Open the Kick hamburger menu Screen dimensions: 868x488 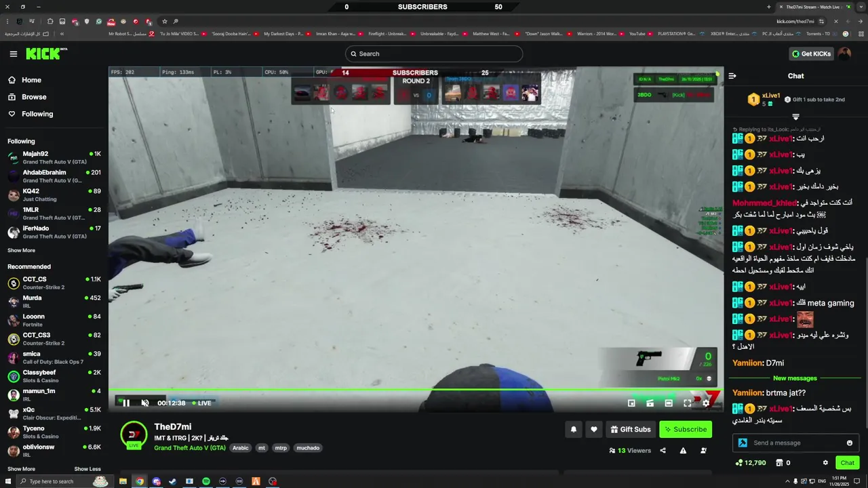point(13,54)
